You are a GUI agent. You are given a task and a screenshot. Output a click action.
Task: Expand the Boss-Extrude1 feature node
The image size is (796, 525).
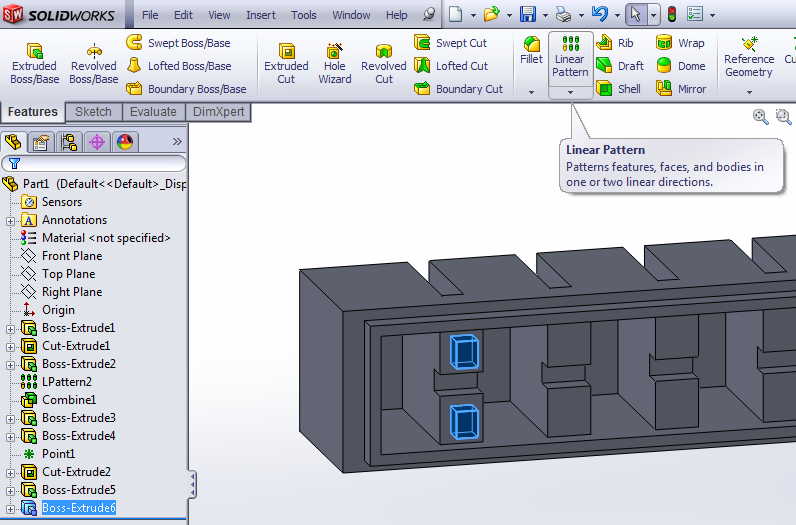pos(10,329)
